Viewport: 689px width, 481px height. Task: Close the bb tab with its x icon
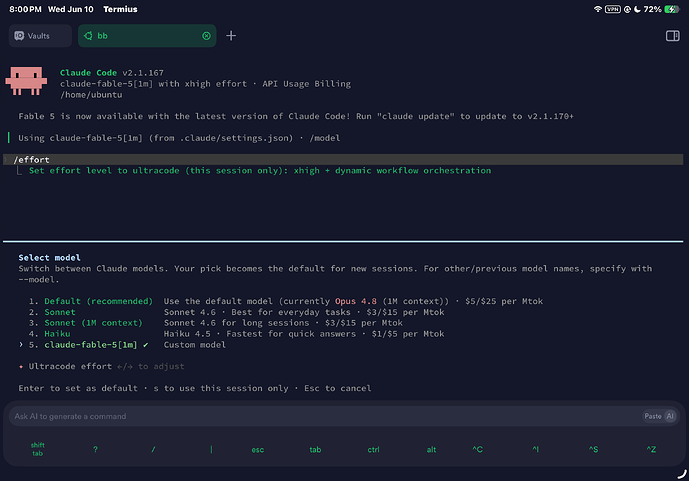(x=206, y=36)
